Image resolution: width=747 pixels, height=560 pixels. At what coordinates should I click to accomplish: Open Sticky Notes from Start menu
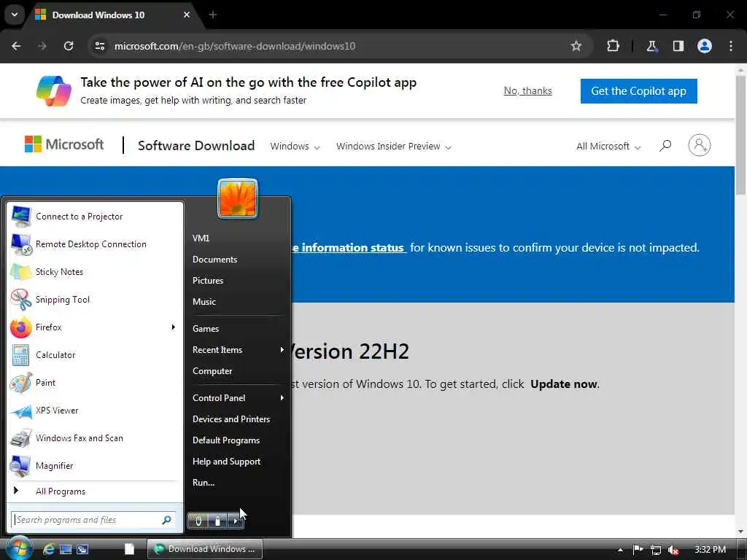[x=94, y=272]
